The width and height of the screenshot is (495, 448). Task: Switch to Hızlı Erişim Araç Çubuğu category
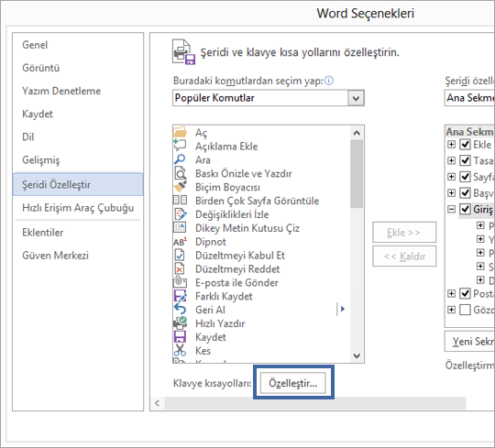coord(78,208)
